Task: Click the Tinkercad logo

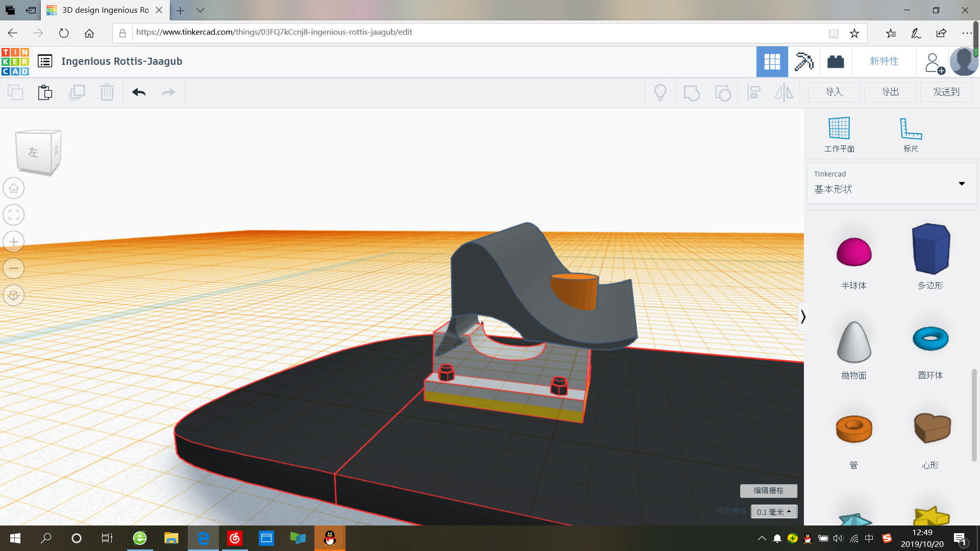Action: [x=15, y=62]
